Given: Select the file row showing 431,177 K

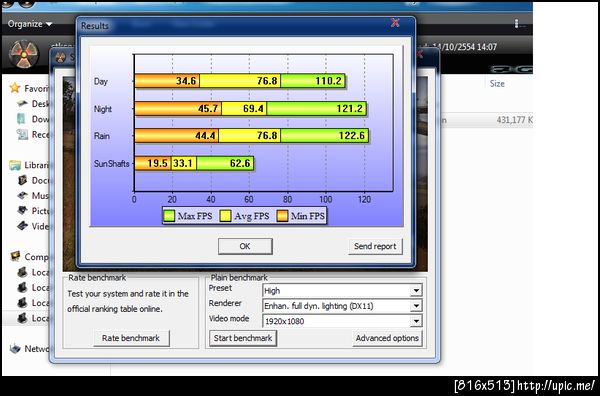Looking at the screenshot, I should tap(486, 120).
